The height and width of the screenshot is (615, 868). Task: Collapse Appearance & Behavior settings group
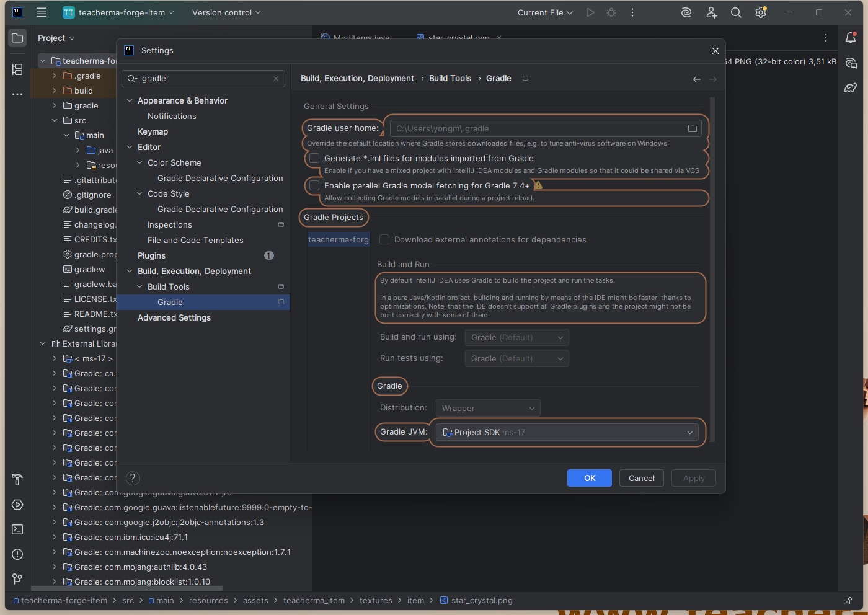point(130,100)
